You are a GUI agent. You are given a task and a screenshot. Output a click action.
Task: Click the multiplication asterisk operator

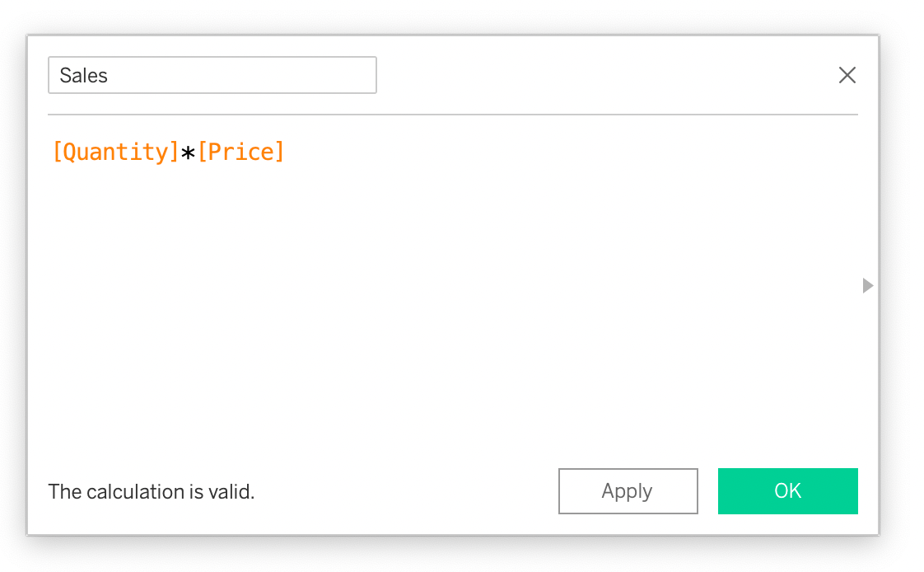pyautogui.click(x=189, y=153)
